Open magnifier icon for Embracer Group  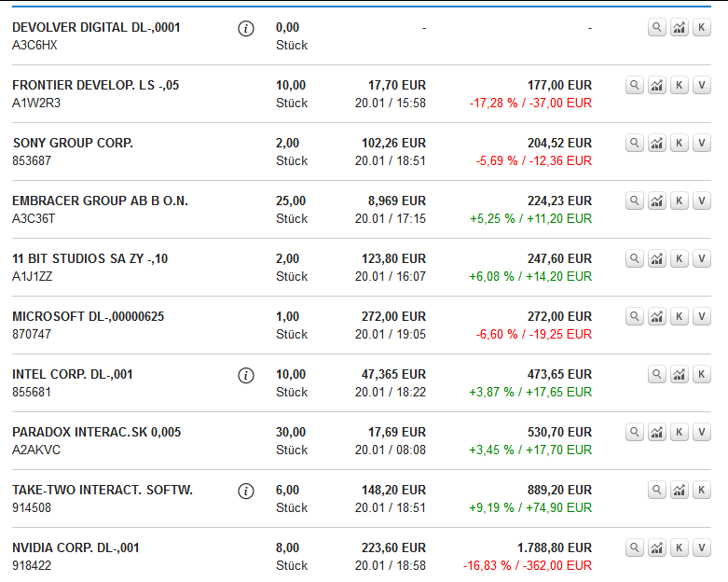tap(634, 201)
